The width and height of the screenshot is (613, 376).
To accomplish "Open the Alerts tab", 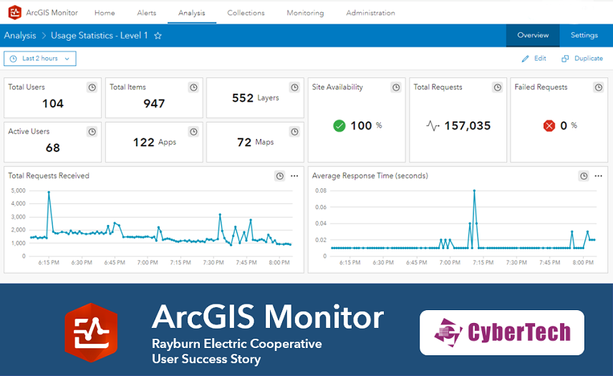I will [147, 13].
